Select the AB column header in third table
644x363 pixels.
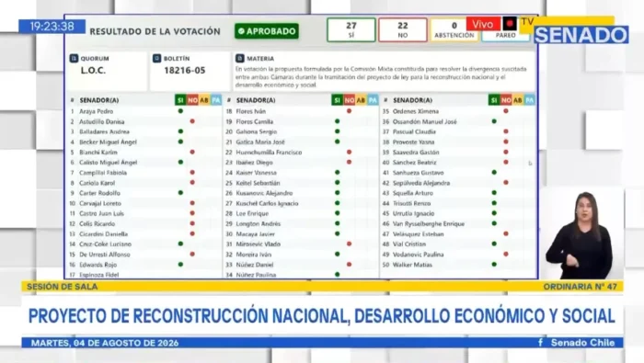tap(517, 100)
